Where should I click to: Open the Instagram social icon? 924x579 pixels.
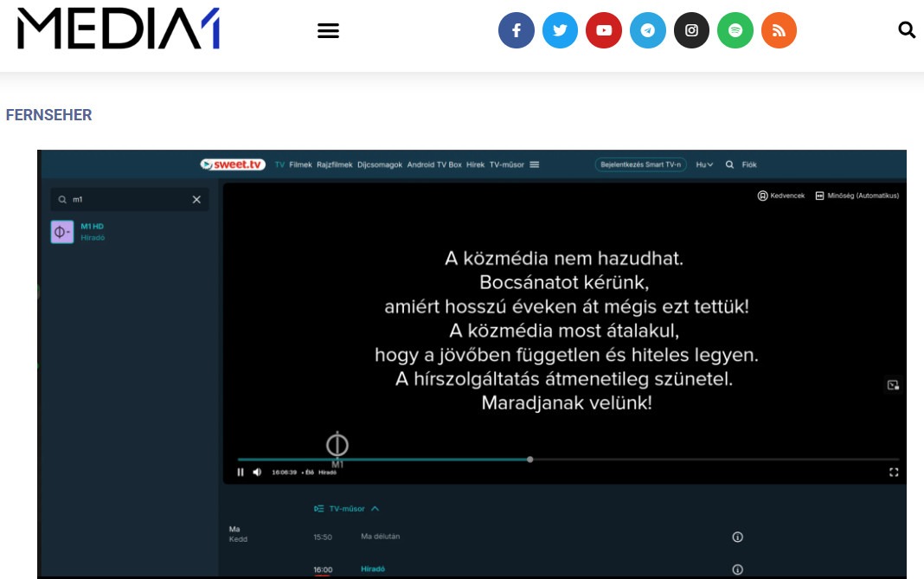coord(691,30)
